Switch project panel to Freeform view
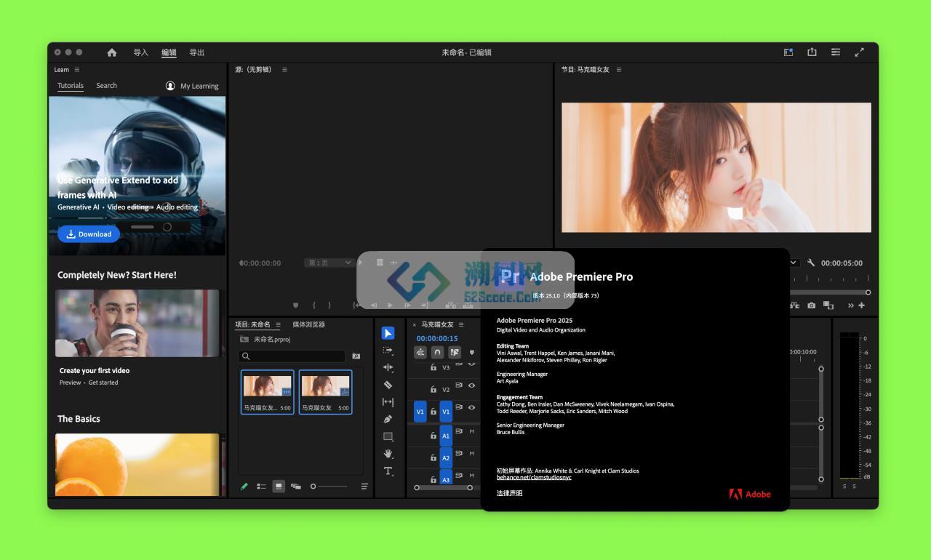 296,487
